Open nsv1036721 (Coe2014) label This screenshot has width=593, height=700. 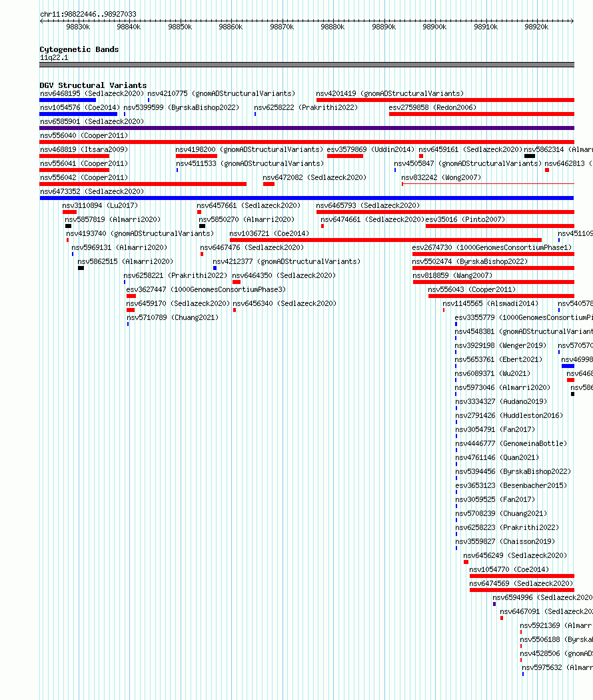pos(269,233)
